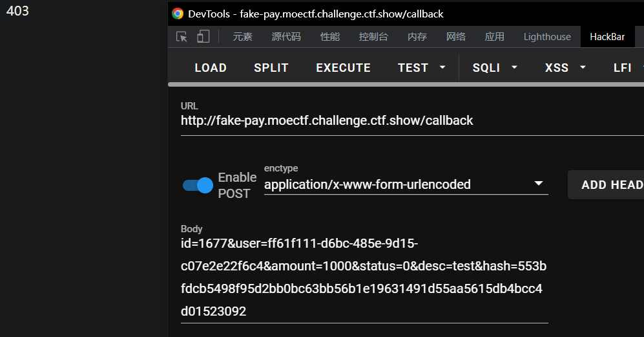Open the TEST dropdown menu
The height and width of the screenshot is (337, 644).
(x=422, y=68)
